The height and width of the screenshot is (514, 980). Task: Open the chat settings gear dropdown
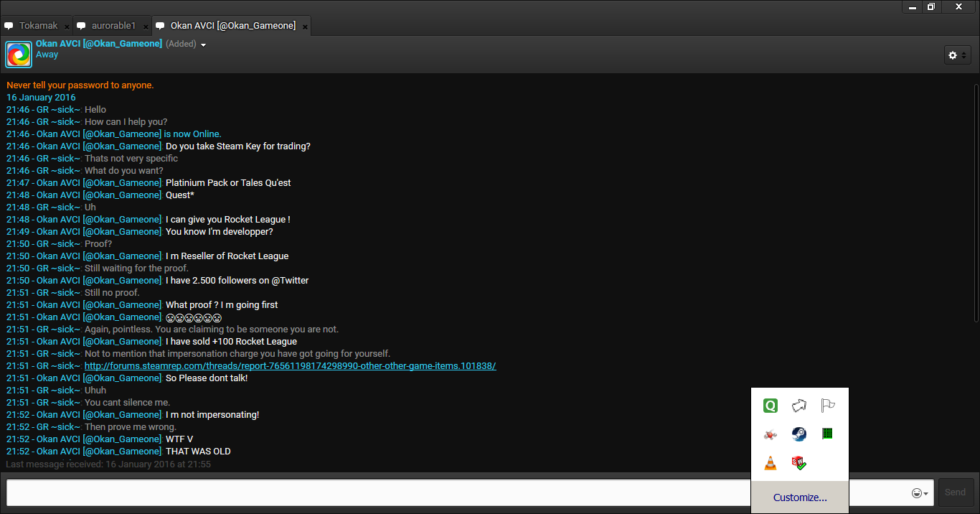tap(957, 55)
